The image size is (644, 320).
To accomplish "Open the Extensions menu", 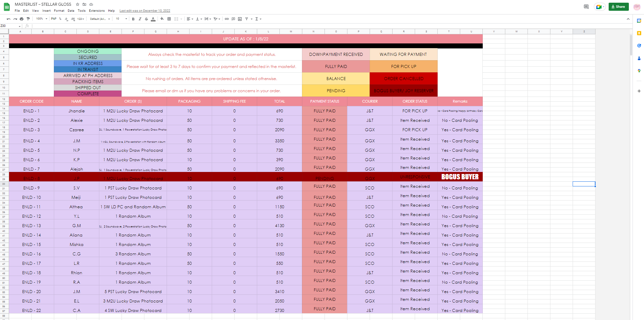I will pyautogui.click(x=97, y=11).
